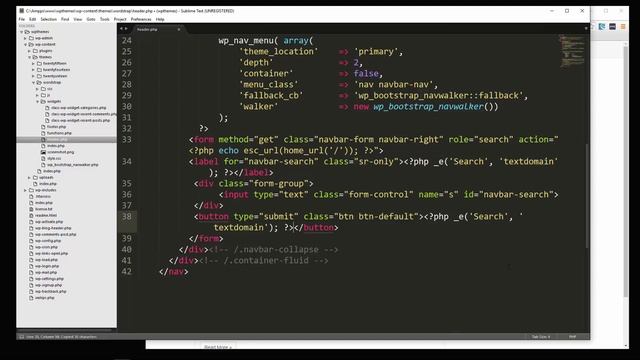Open the tab list dropdown arrow
This screenshot has height=360, width=640.
coord(586,29)
